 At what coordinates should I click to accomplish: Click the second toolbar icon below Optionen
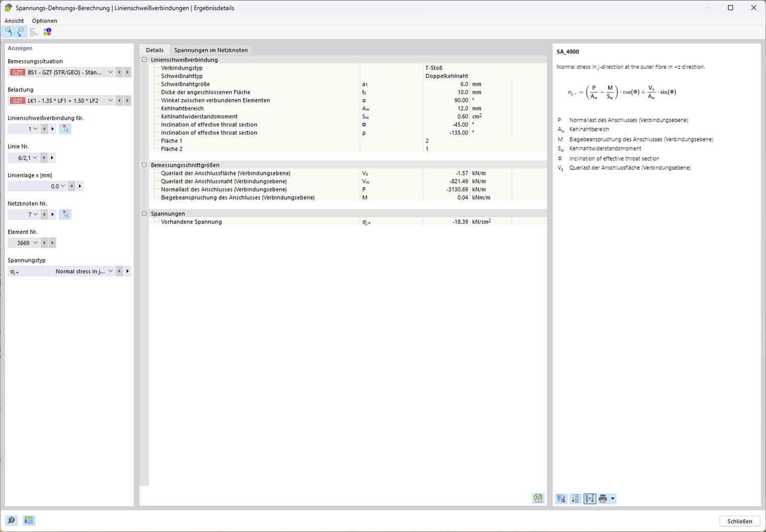pyautogui.click(x=20, y=32)
